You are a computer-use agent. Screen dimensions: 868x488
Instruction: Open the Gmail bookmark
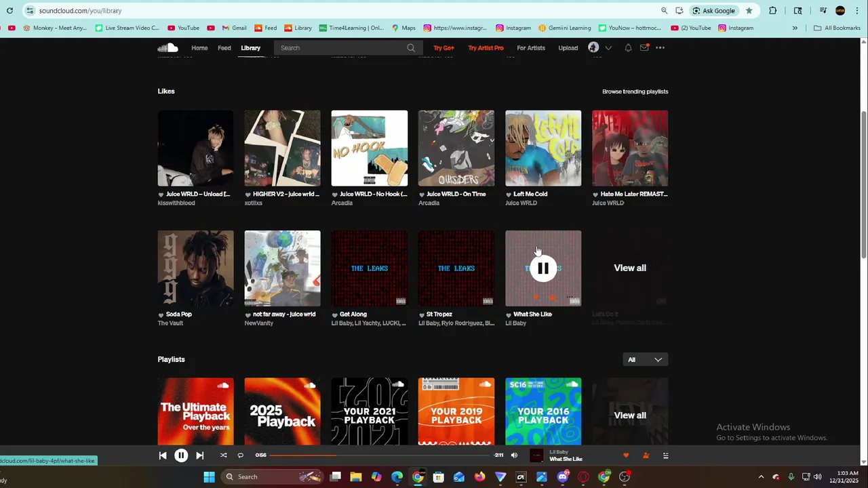pos(234,28)
